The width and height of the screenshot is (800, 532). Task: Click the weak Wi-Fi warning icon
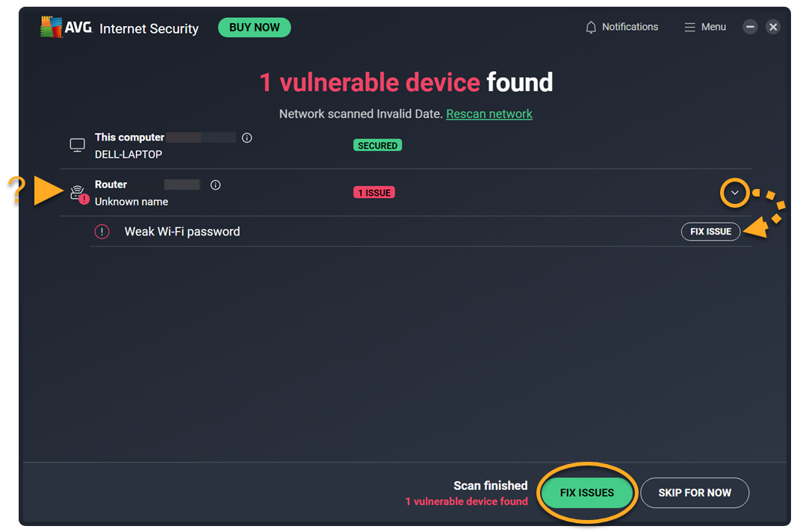pyautogui.click(x=102, y=232)
